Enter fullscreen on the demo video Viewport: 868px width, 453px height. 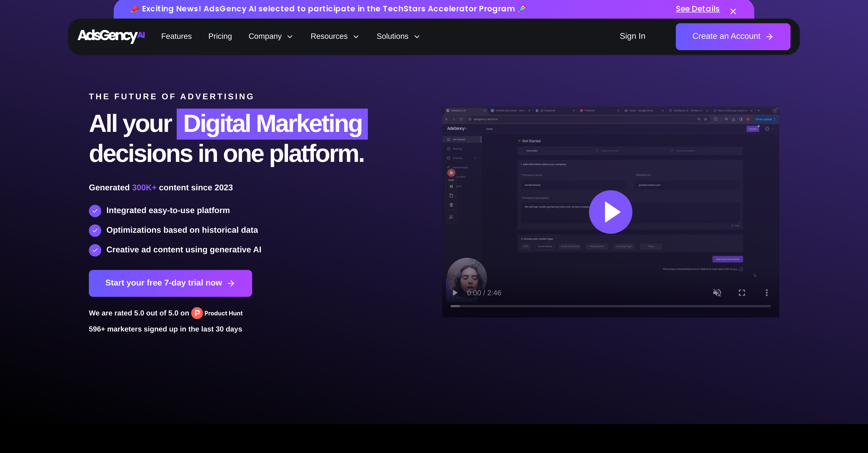click(742, 293)
